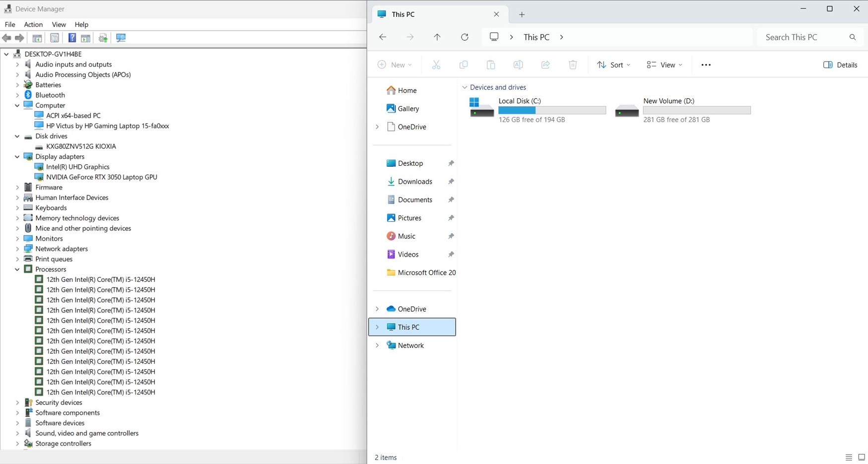Click the Properties toolbar icon in Device Manager

(x=55, y=38)
